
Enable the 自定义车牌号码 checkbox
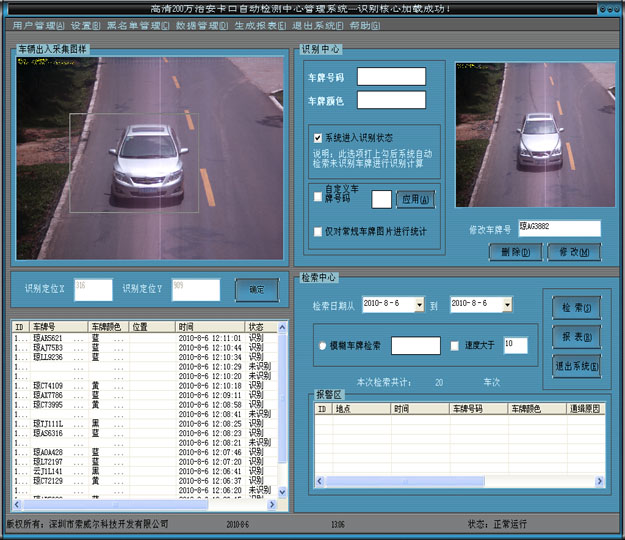click(317, 197)
